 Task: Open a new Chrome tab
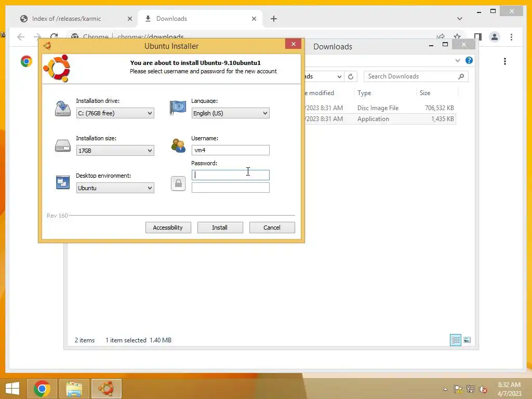point(274,19)
